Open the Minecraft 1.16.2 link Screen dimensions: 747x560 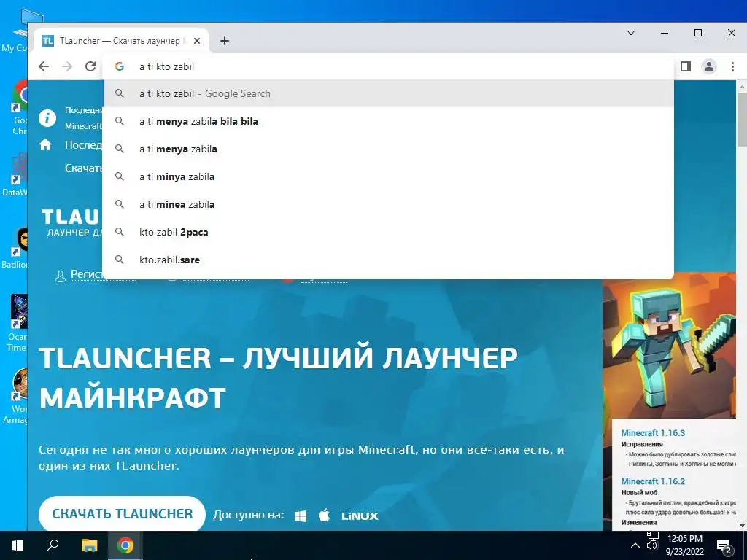[653, 481]
